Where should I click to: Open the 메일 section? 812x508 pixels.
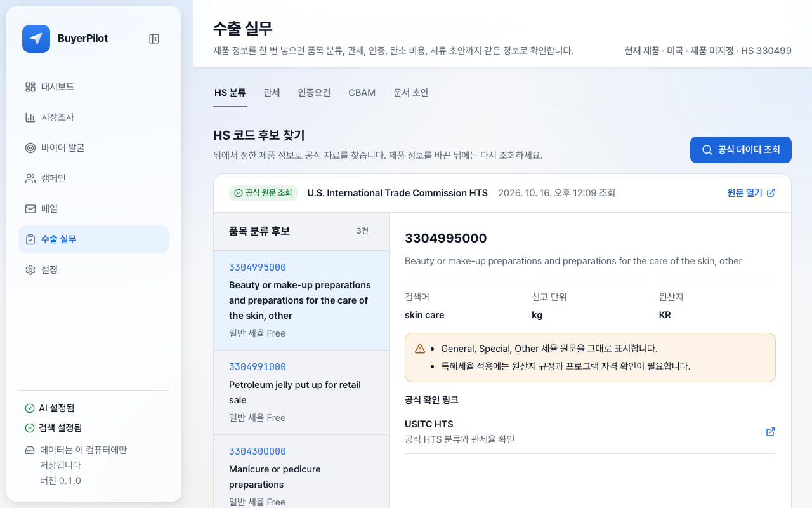click(94, 209)
